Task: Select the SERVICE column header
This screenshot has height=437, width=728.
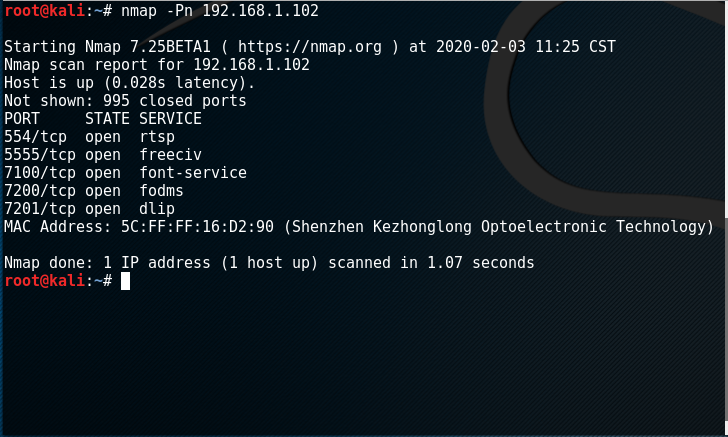Action: (x=171, y=119)
